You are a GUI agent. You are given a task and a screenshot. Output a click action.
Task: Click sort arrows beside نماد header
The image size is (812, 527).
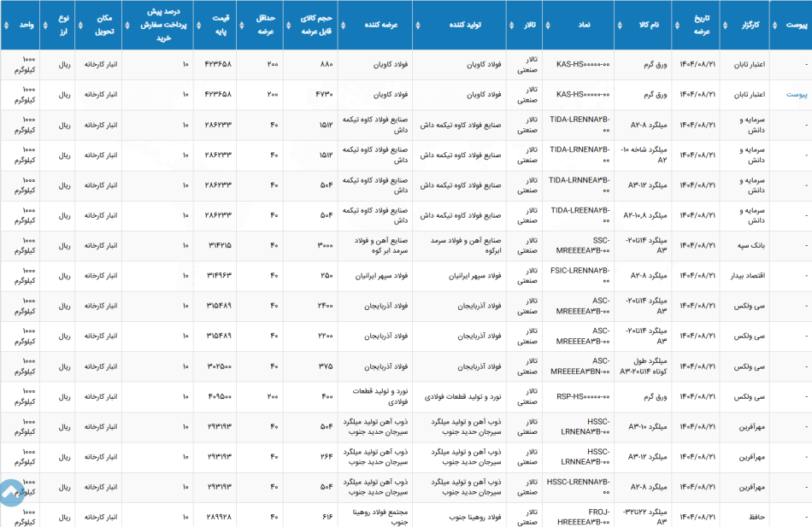548,25
